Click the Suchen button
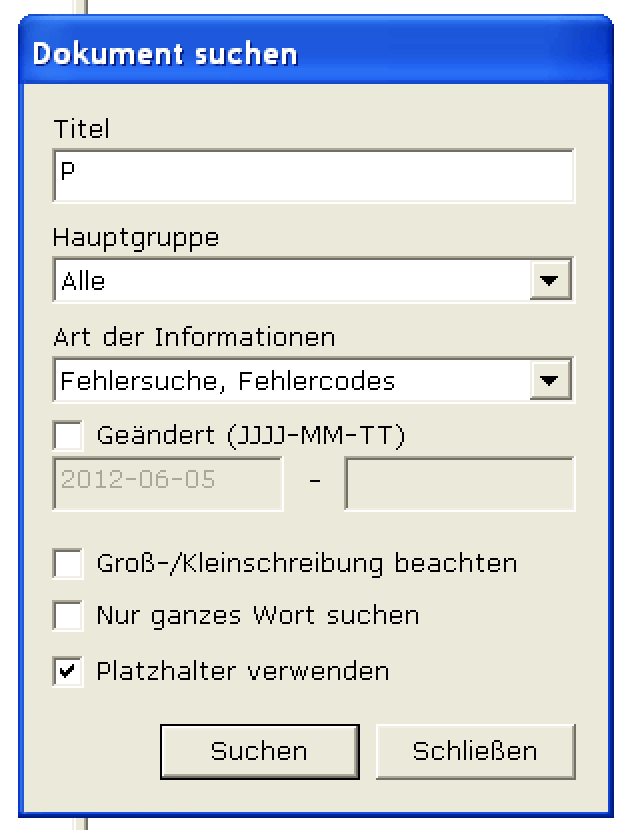 (x=259, y=752)
